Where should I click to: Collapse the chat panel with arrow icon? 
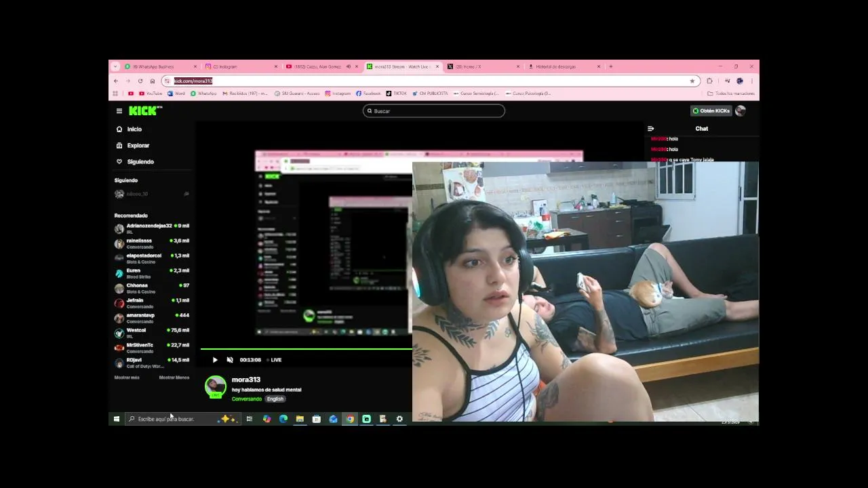click(x=651, y=129)
